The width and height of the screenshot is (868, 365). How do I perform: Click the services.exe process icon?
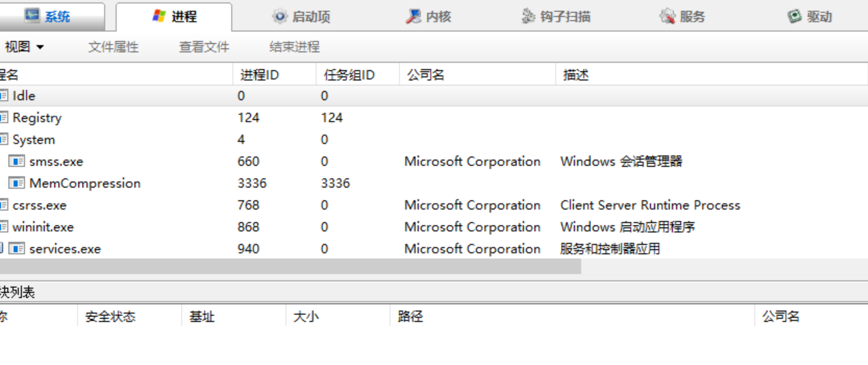pyautogui.click(x=17, y=248)
